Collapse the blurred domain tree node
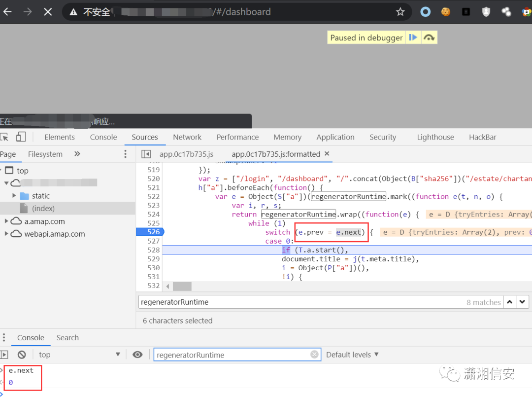Image resolution: width=532 pixels, height=397 pixels. pos(6,183)
